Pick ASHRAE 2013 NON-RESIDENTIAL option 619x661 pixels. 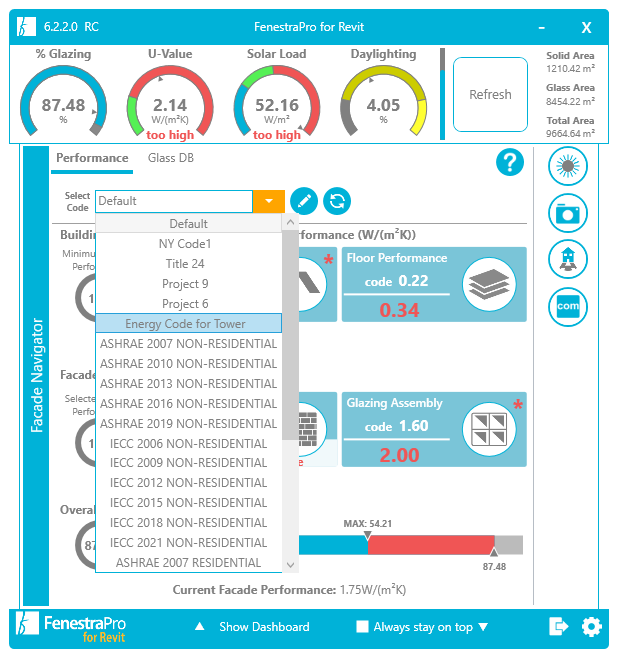[188, 384]
